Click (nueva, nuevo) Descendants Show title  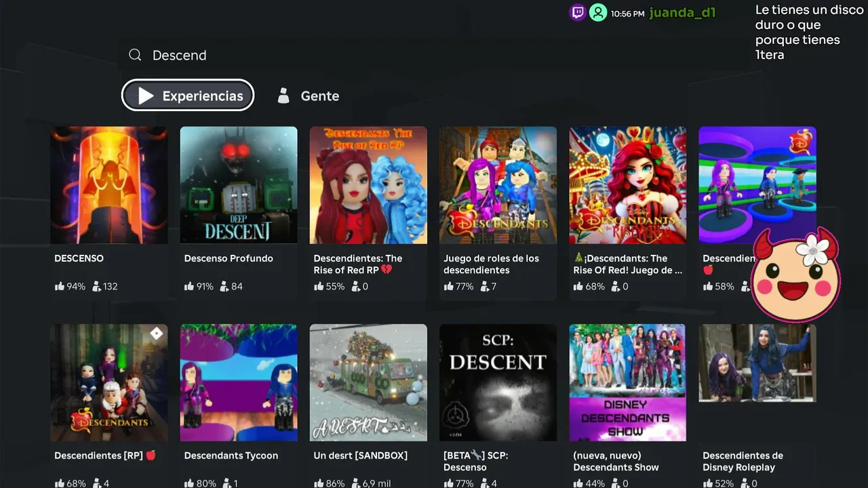(x=616, y=461)
